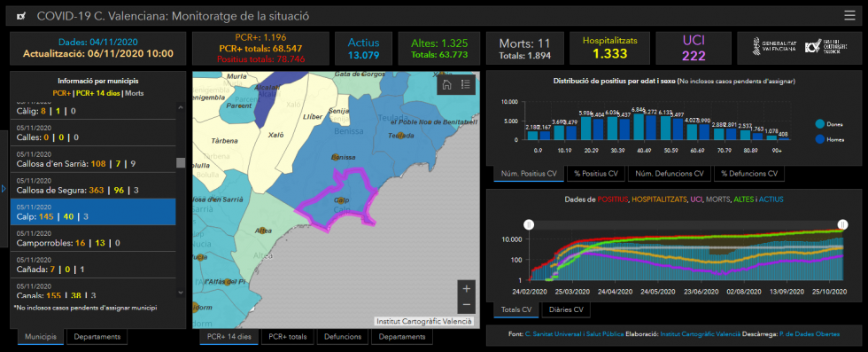Select the highlighted Calp row

[93, 212]
